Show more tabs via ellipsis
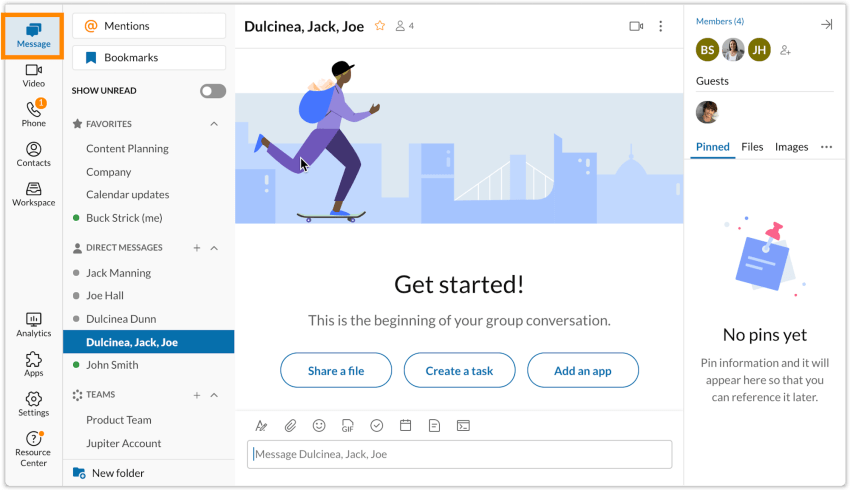 tap(826, 147)
